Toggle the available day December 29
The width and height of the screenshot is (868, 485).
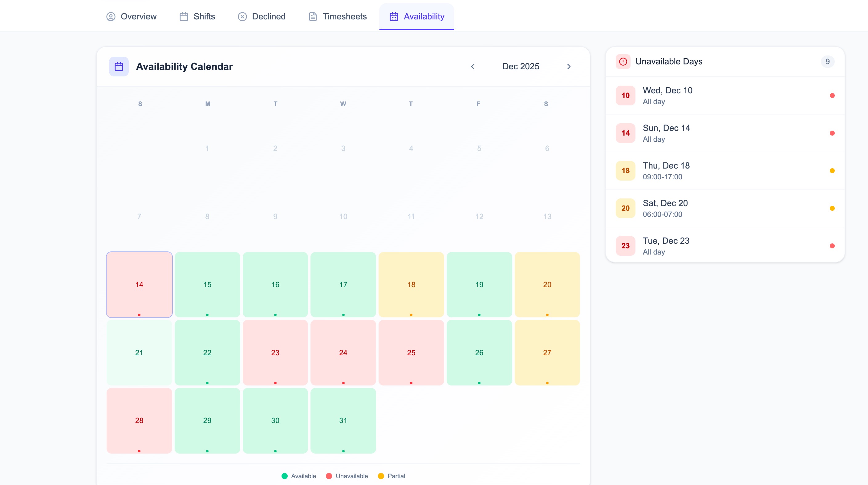207,420
